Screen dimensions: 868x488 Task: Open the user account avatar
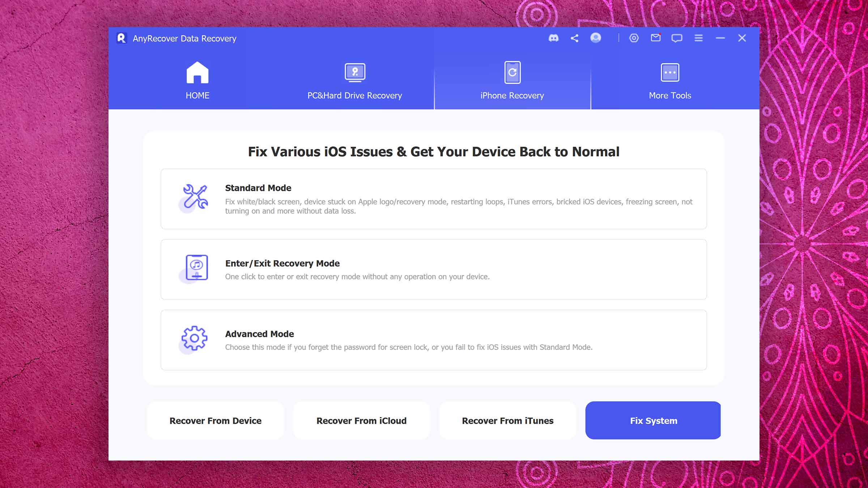(596, 38)
